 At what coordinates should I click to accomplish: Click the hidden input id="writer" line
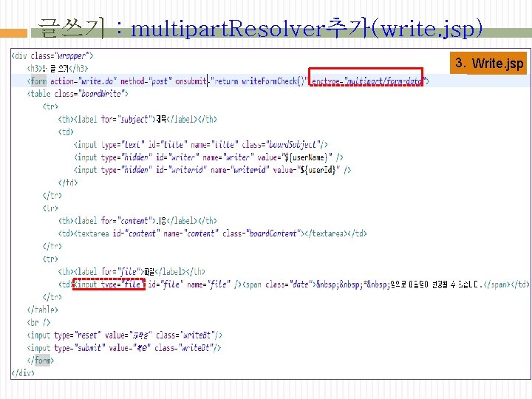(x=208, y=157)
